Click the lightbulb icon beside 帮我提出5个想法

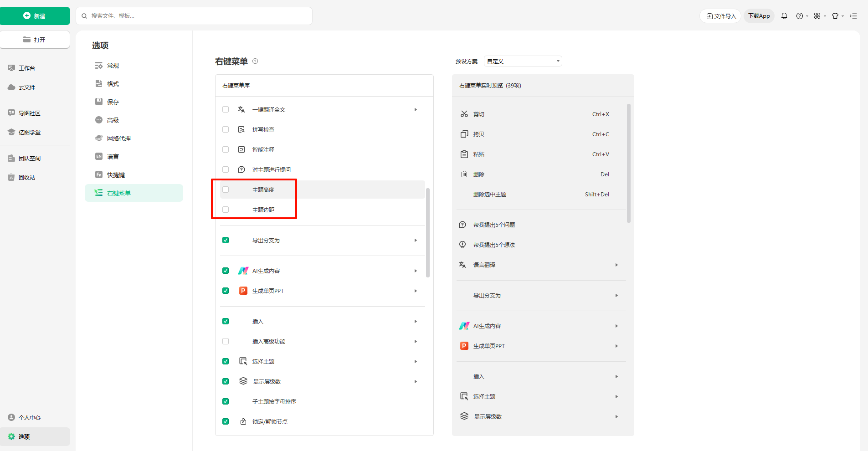coord(462,245)
